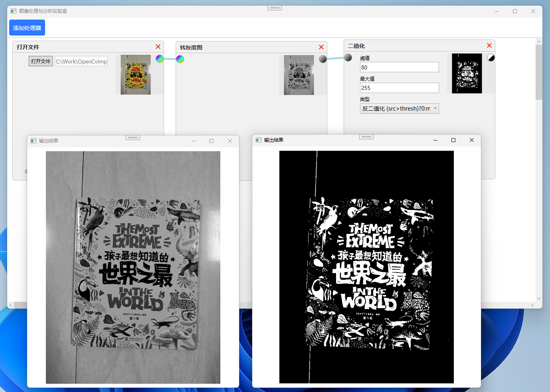This screenshot has height=392, width=550.
Task: Open the grayscale thumbnail in 转灰度图 node
Action: 299,75
